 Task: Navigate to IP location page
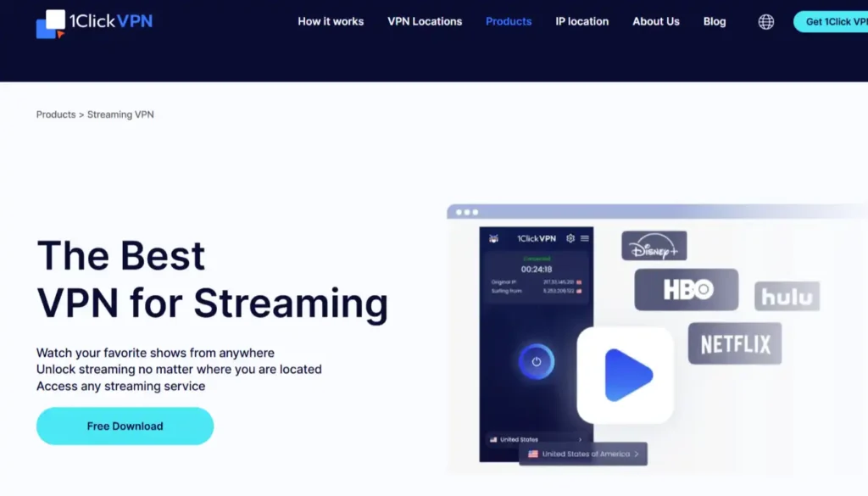581,22
